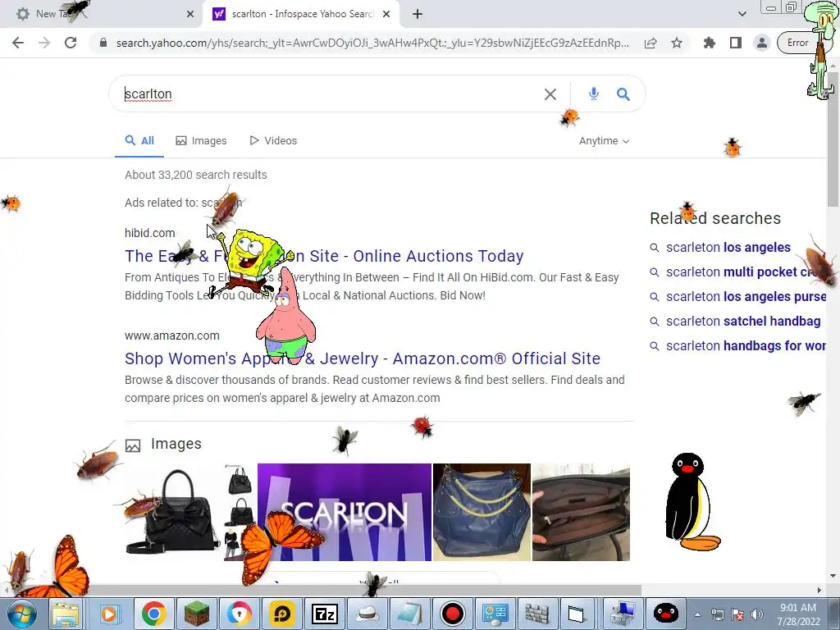Select the All results tab
The width and height of the screenshot is (840, 630).
[x=139, y=141]
